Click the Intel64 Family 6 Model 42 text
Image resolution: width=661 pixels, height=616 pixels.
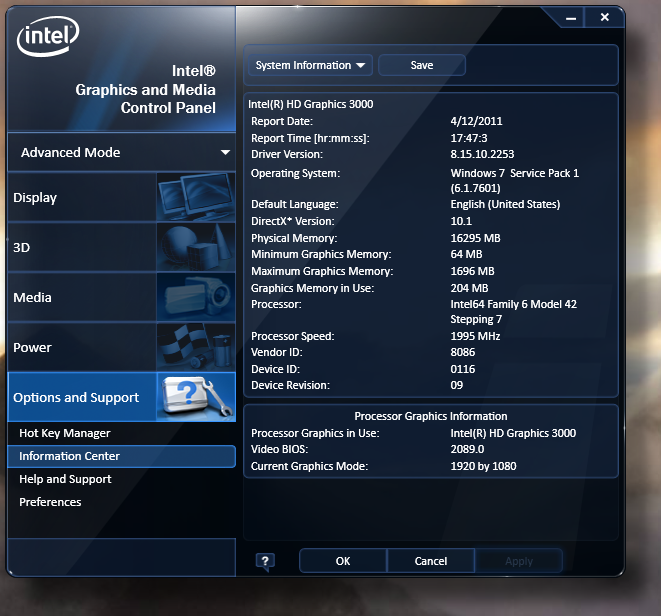[x=513, y=304]
